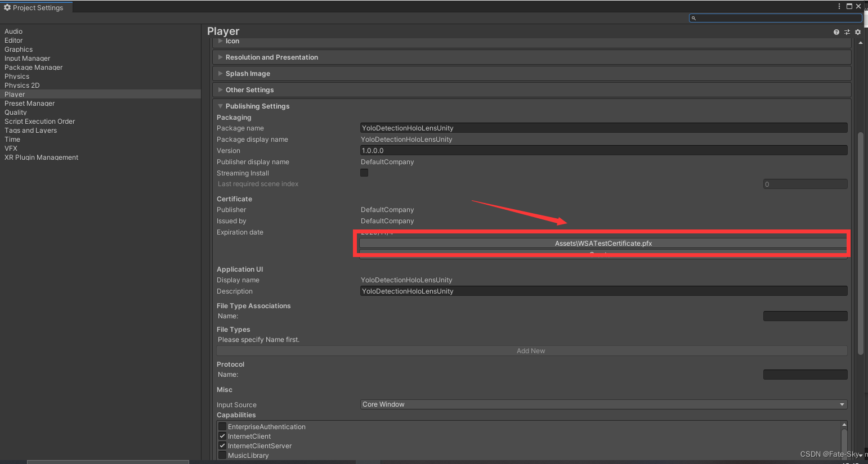Uncheck the InternetClient capability

pos(222,436)
